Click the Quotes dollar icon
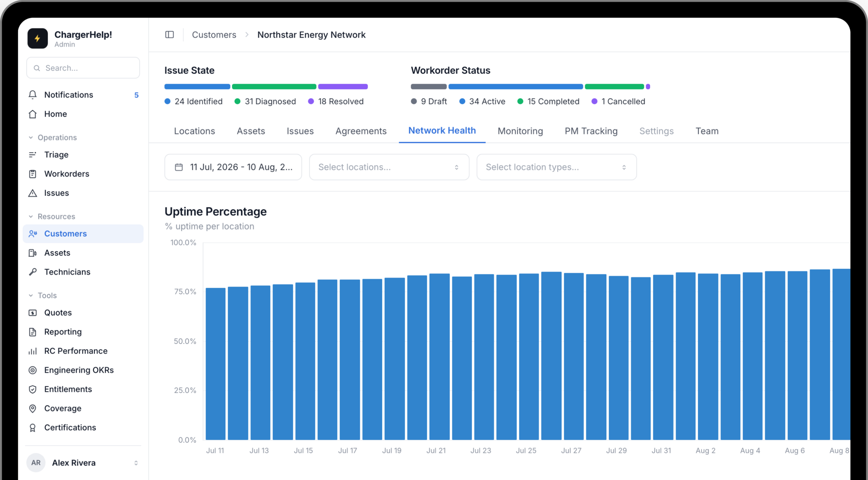 click(x=33, y=313)
